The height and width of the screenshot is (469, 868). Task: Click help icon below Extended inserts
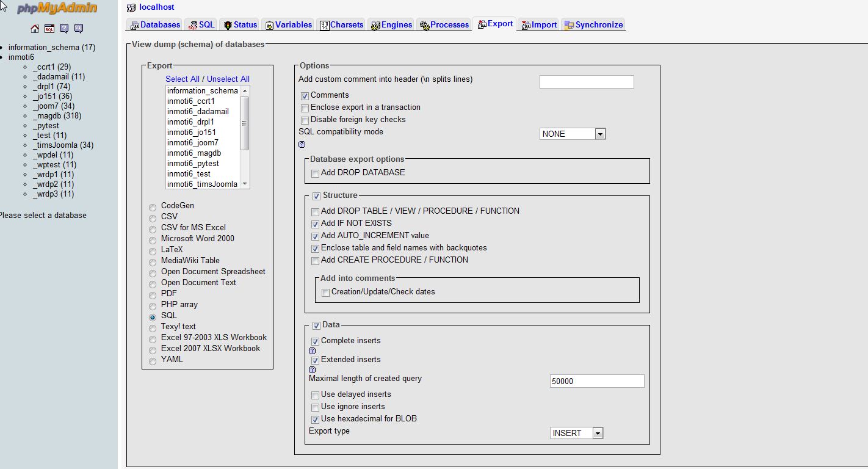tap(313, 369)
